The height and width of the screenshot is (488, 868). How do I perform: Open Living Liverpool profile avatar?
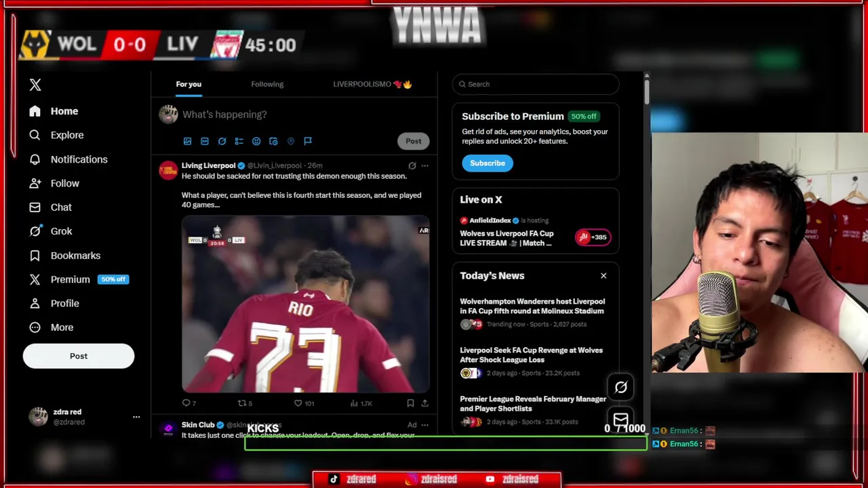click(x=168, y=170)
